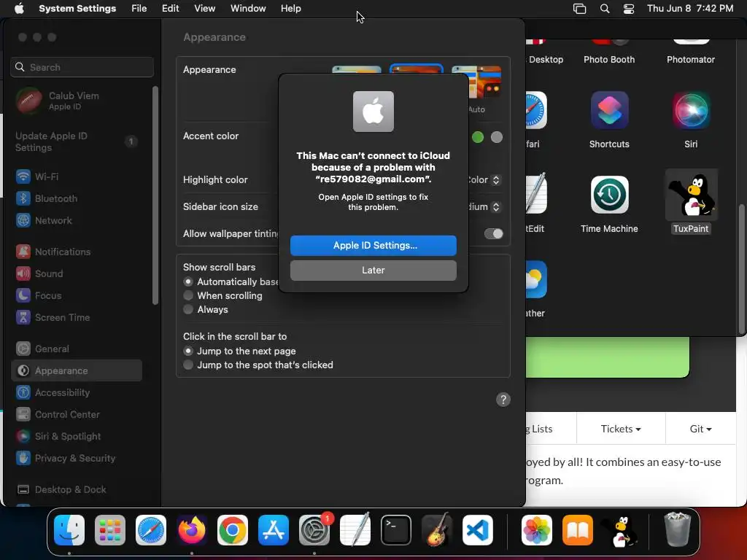Select When scrolling radio button

point(188,296)
